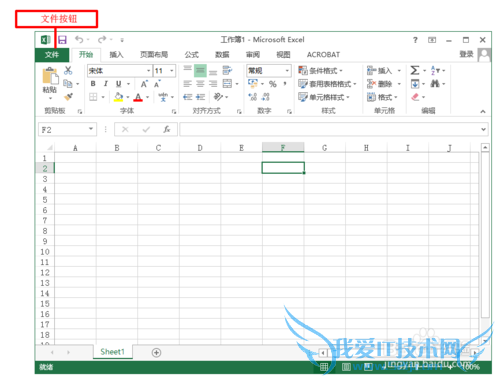Image resolution: width=500 pixels, height=381 pixels.
Task: Decrease font size with small A icon
Action: pyautogui.click(x=157, y=84)
